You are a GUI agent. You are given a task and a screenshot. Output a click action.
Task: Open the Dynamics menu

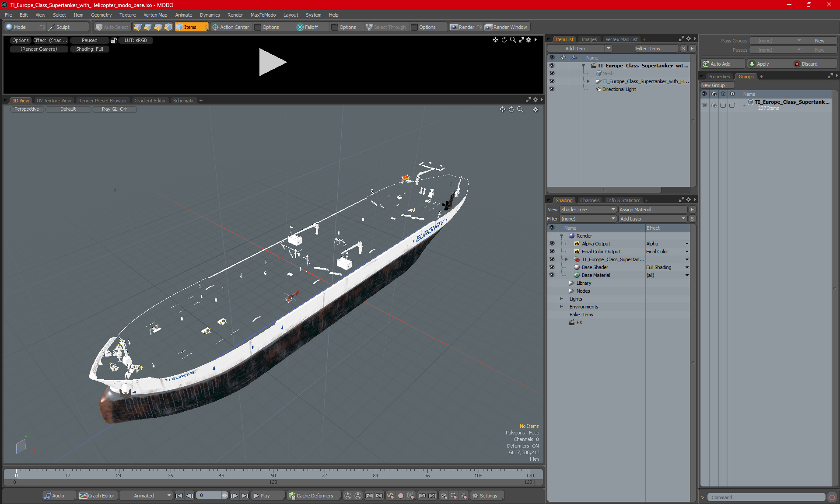[210, 15]
